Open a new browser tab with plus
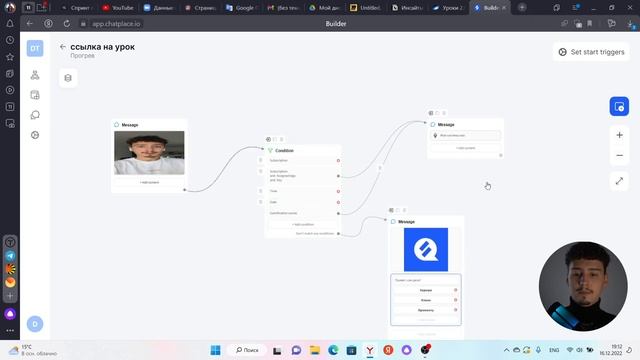 pyautogui.click(x=522, y=7)
